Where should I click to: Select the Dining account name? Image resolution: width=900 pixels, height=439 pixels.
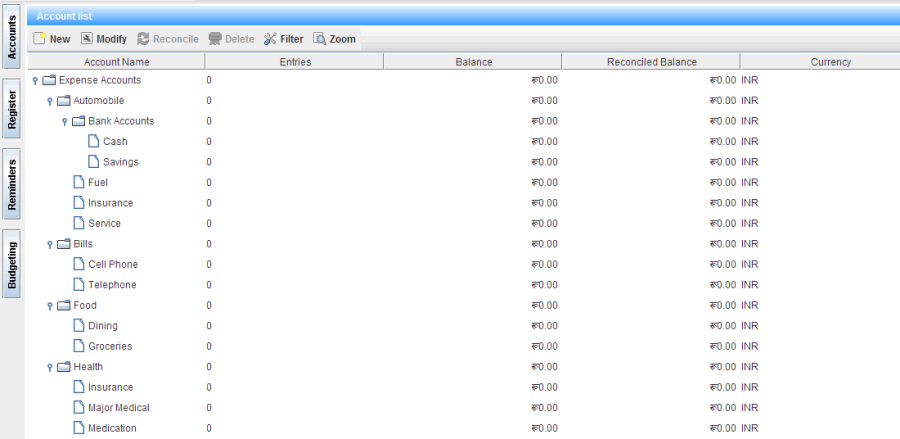103,325
